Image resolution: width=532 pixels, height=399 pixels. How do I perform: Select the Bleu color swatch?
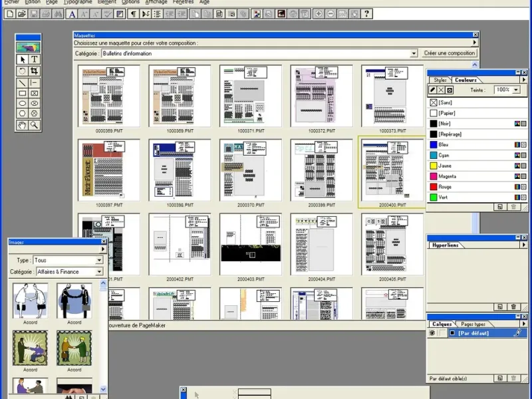click(434, 144)
